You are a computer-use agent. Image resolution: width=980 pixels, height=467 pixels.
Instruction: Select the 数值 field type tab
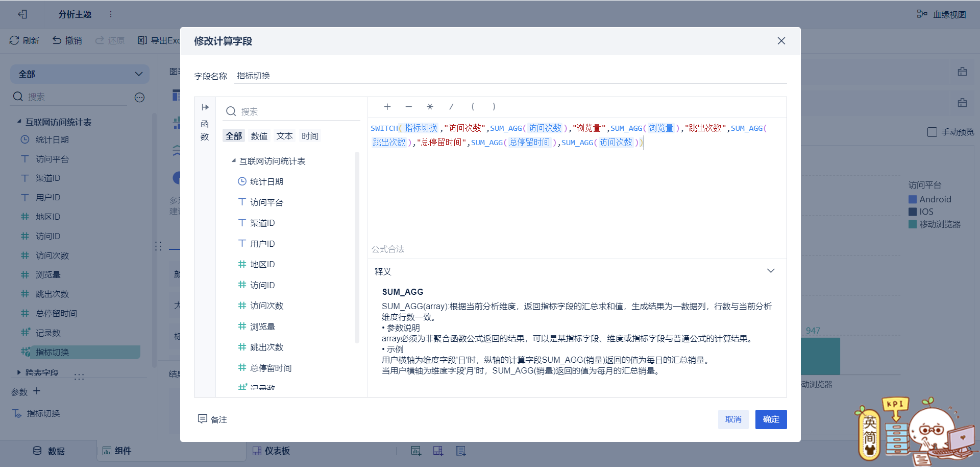pyautogui.click(x=259, y=136)
